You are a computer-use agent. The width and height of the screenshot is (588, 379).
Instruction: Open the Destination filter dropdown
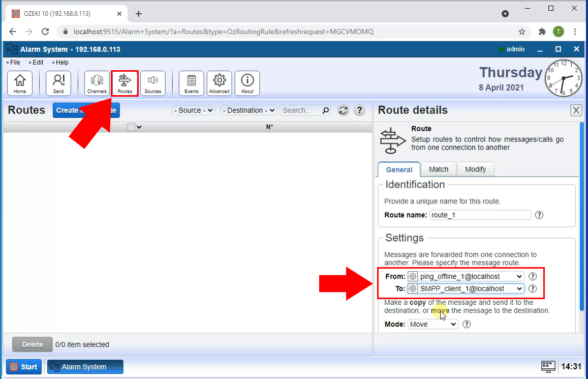tap(249, 110)
